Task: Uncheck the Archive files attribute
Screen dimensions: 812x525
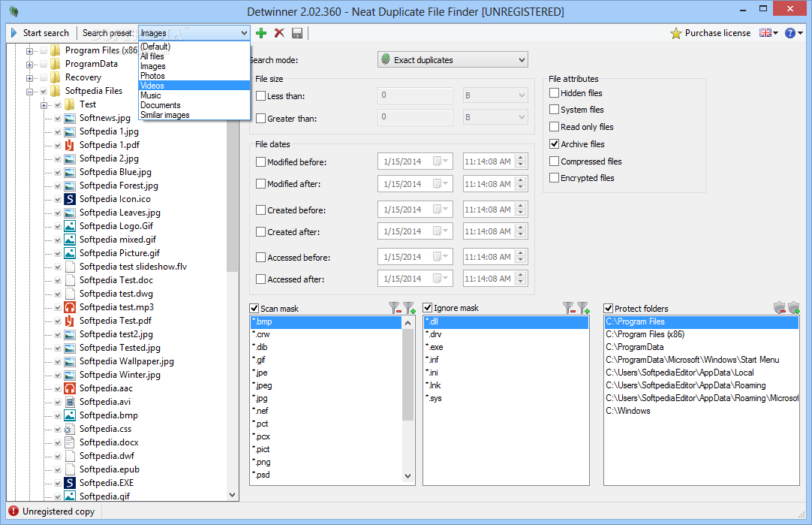Action: pos(554,143)
